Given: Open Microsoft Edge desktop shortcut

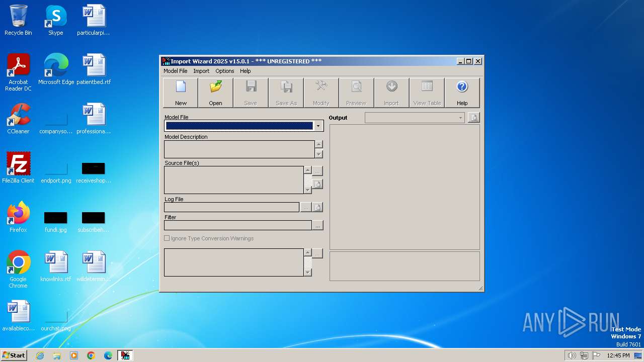Looking at the screenshot, I should point(56,69).
